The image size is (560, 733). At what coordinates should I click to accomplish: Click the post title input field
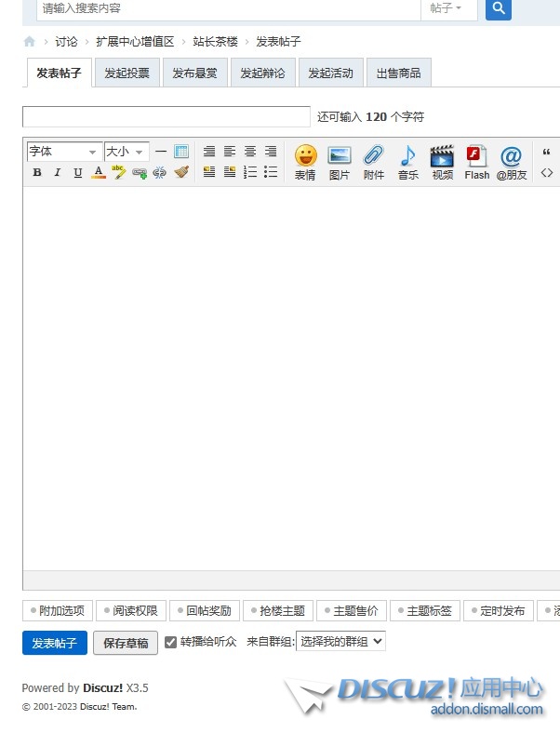(166, 117)
